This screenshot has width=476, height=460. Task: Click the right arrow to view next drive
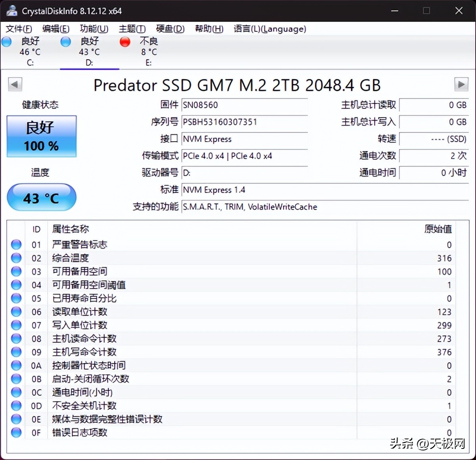[461, 84]
